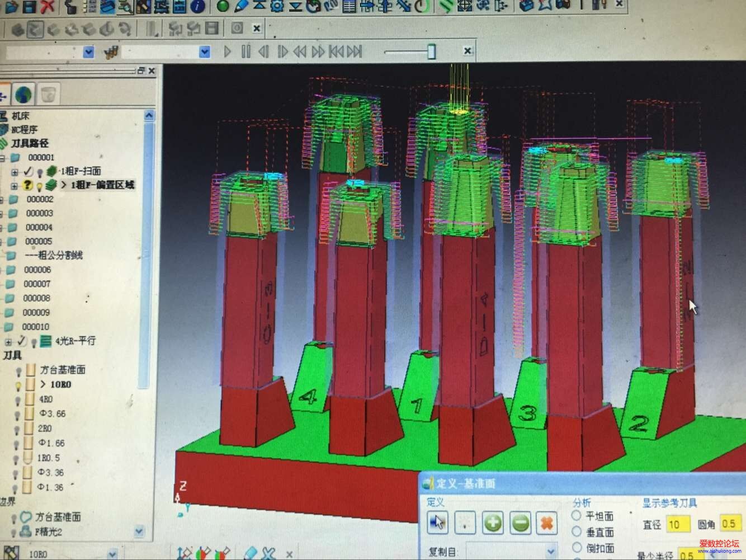This screenshot has height=560, width=746.
Task: Fast forward the simulation
Action: 318,51
